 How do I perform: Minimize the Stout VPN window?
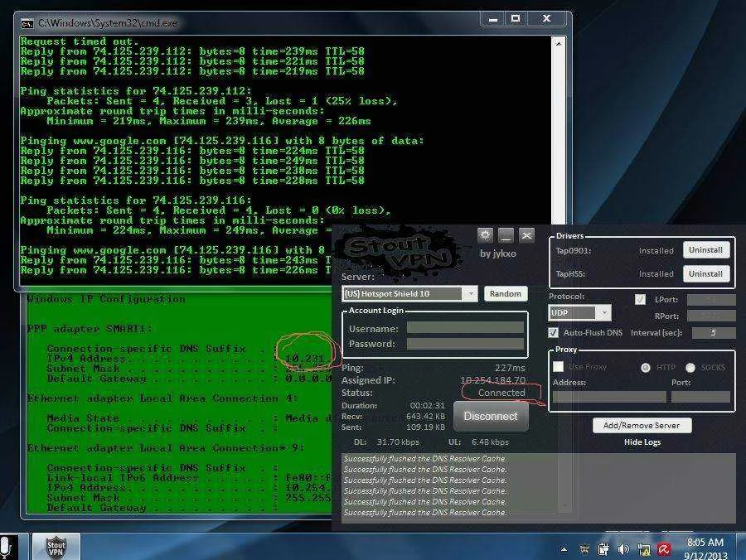coord(506,234)
